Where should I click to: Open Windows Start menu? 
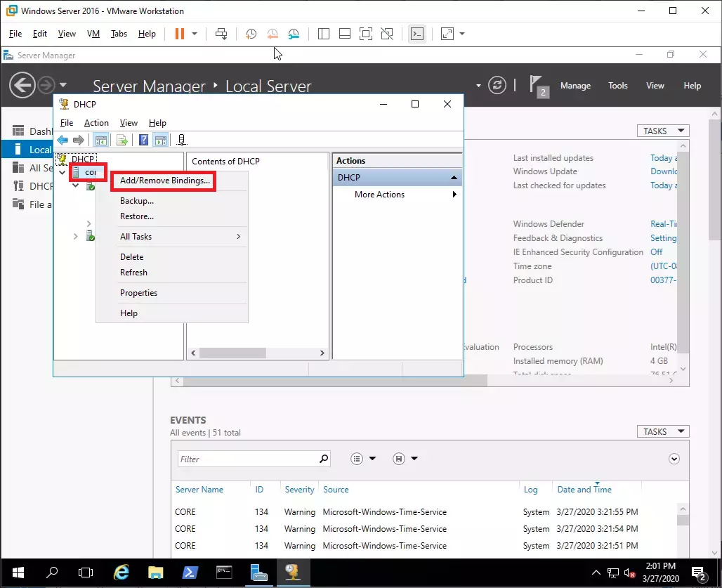point(18,573)
